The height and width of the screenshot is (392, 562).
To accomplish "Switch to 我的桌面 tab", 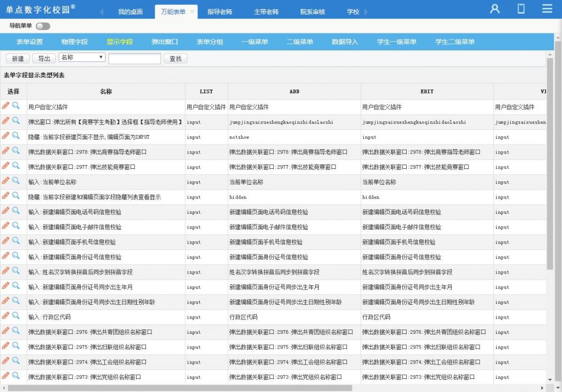I will [x=131, y=12].
